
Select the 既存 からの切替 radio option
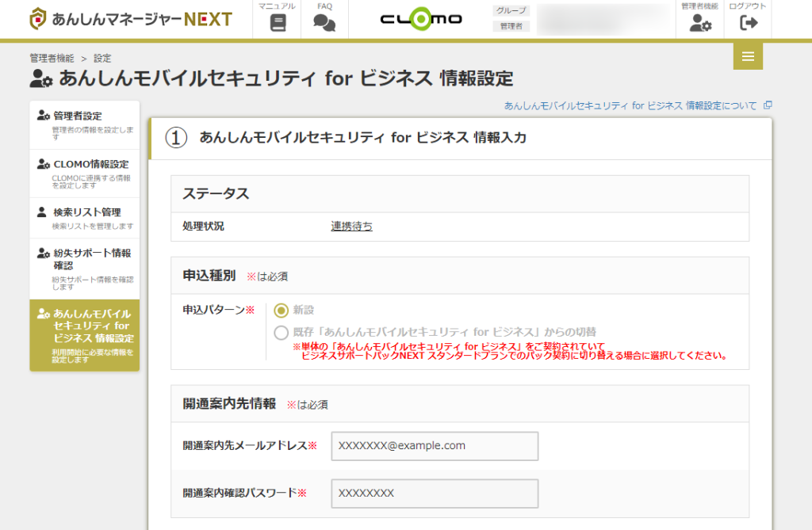(281, 333)
